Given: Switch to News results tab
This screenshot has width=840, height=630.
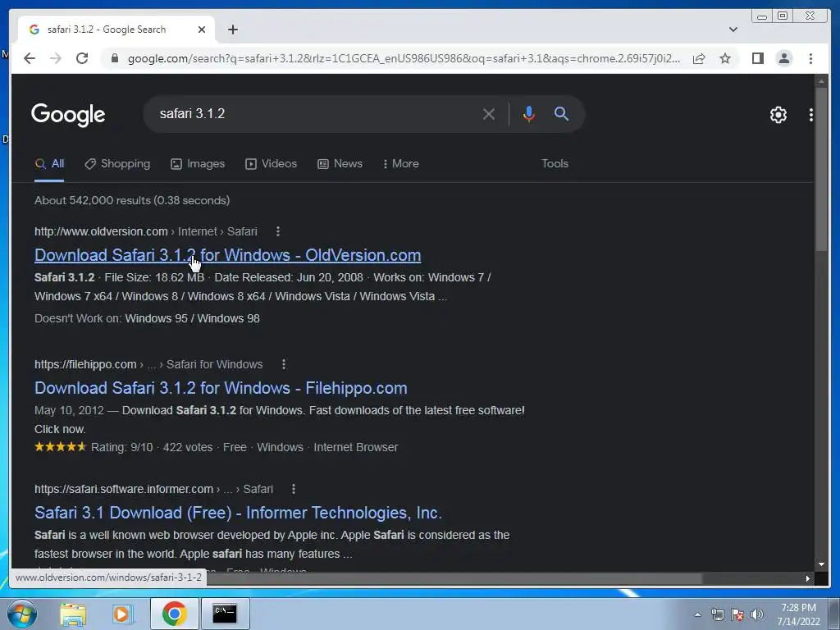Looking at the screenshot, I should (340, 164).
